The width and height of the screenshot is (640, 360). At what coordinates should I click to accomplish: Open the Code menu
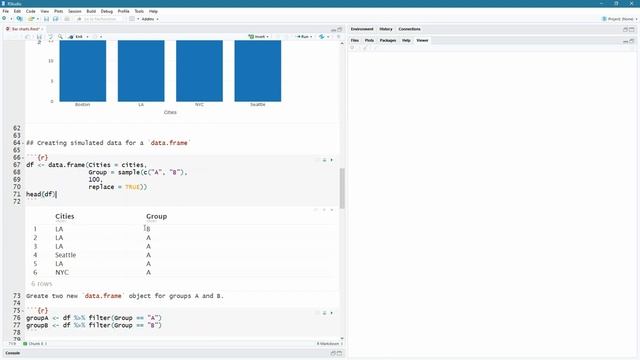pyautogui.click(x=31, y=11)
